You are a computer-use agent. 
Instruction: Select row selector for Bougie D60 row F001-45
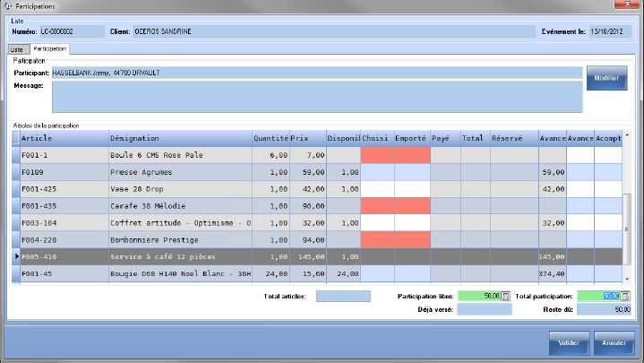point(14,274)
